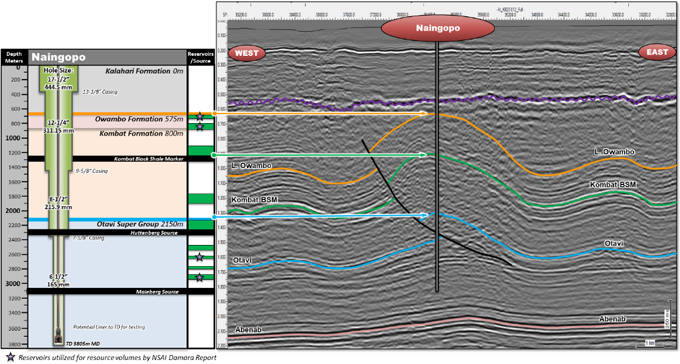Click the Owambo Formation 575m label

point(139,119)
